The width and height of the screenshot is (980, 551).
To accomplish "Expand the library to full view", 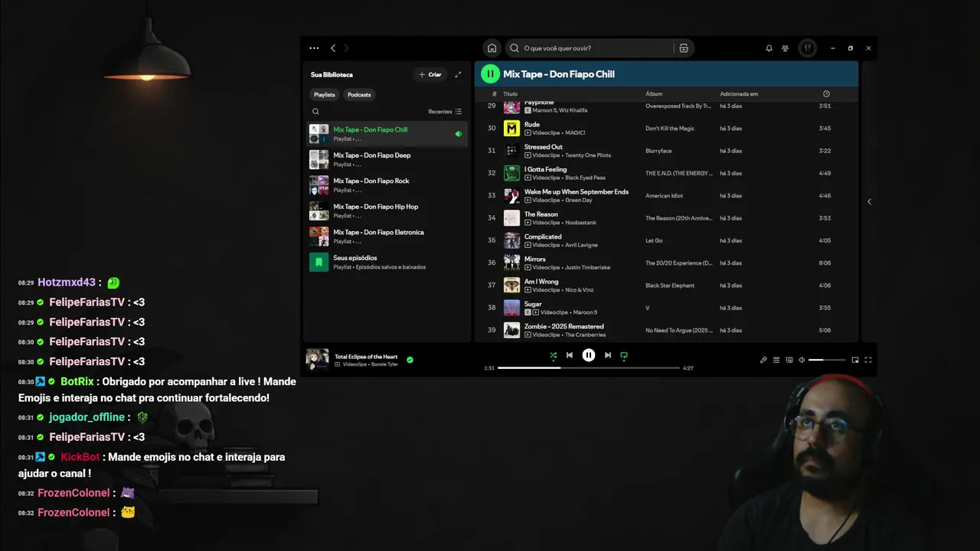I will pos(458,74).
